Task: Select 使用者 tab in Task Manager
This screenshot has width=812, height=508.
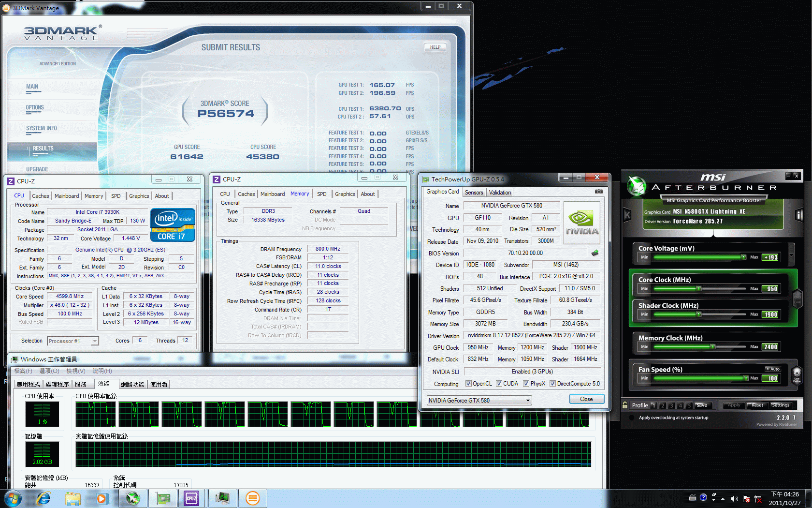Action: coord(159,384)
